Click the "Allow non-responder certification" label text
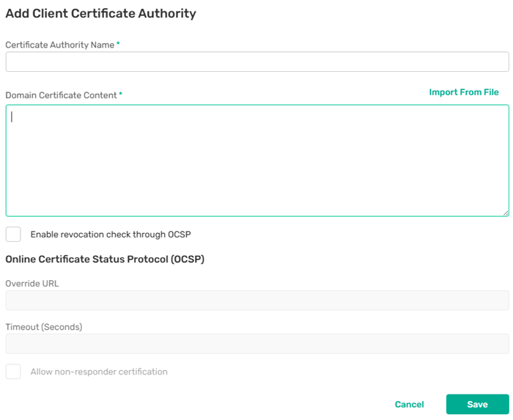 pos(99,372)
